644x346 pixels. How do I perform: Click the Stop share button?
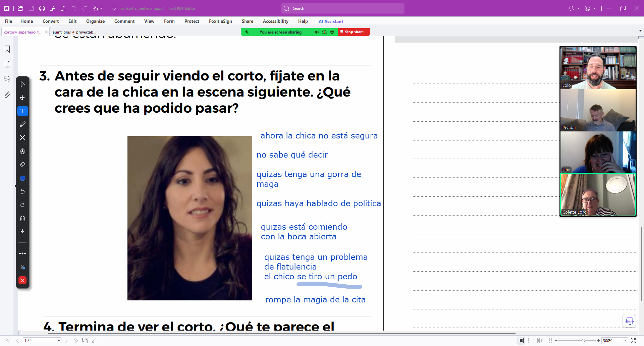(x=354, y=32)
